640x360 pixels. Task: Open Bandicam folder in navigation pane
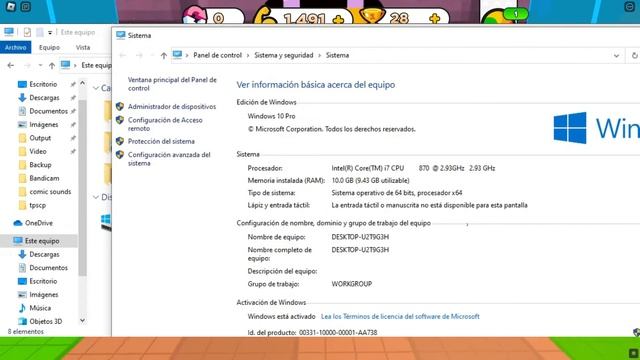[x=44, y=178]
